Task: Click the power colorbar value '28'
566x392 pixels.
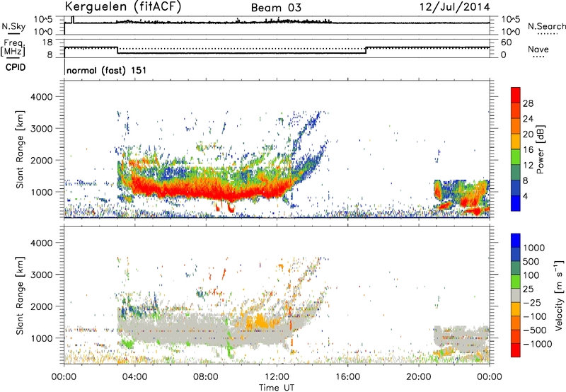Action: [x=528, y=103]
